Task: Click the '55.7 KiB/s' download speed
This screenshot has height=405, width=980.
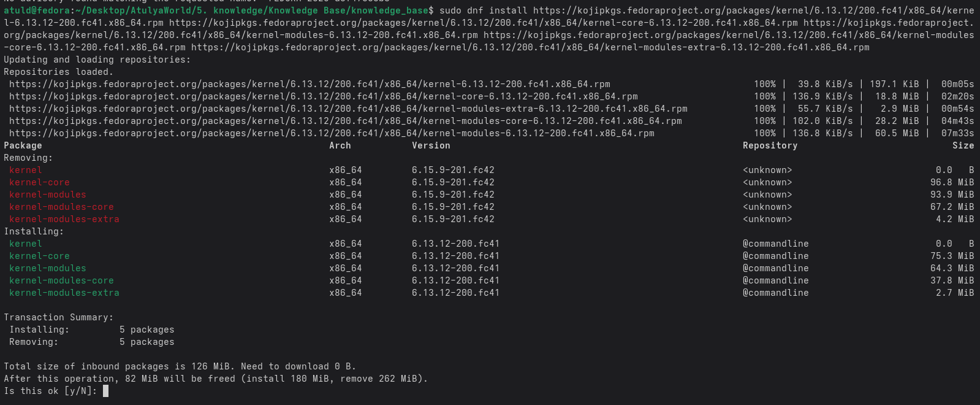Action: 825,109
